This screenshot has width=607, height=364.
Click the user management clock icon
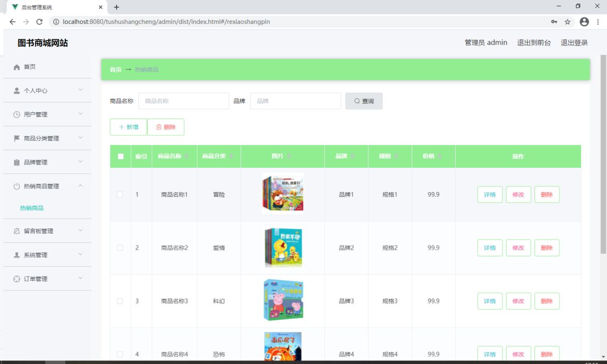click(x=17, y=114)
